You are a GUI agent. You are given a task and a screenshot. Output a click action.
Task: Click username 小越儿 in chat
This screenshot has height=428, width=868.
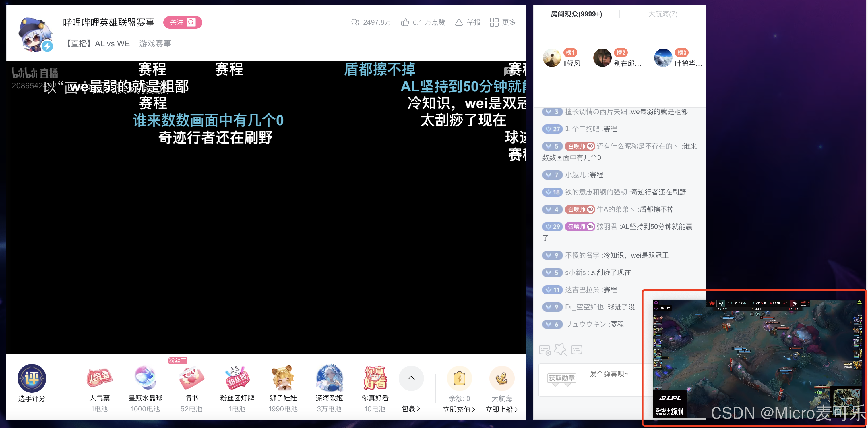[x=575, y=175]
